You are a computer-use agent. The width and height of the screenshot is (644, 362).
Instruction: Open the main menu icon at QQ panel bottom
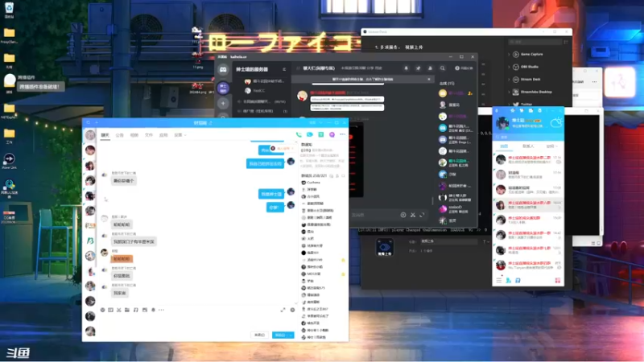pyautogui.click(x=498, y=280)
